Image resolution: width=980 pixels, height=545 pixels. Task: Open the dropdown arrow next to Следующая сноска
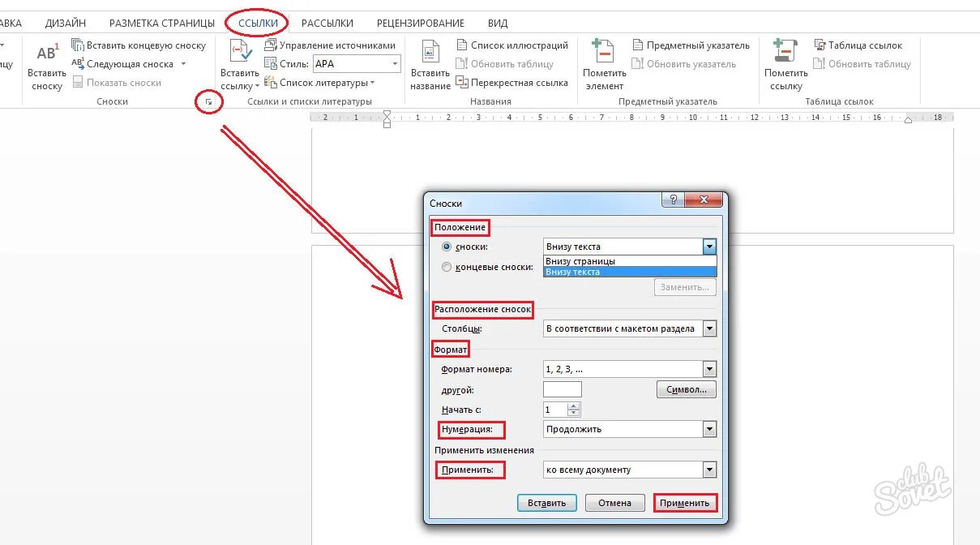183,64
